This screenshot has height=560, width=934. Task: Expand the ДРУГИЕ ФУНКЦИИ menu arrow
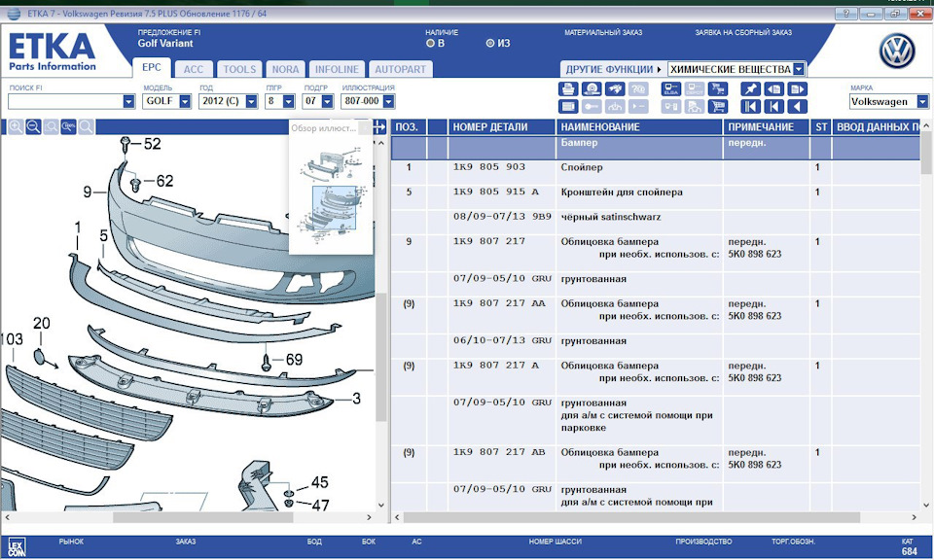click(x=659, y=70)
